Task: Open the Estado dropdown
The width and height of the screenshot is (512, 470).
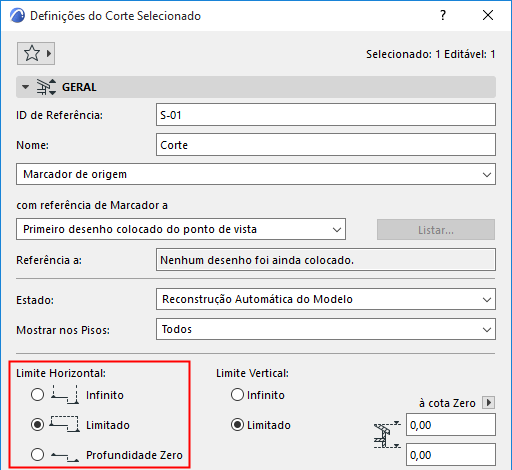Action: click(x=326, y=299)
